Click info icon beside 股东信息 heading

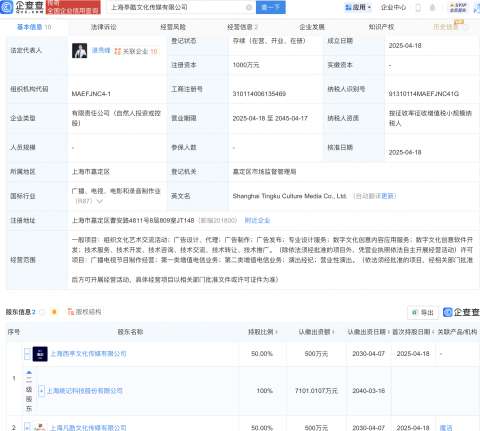click(x=42, y=312)
